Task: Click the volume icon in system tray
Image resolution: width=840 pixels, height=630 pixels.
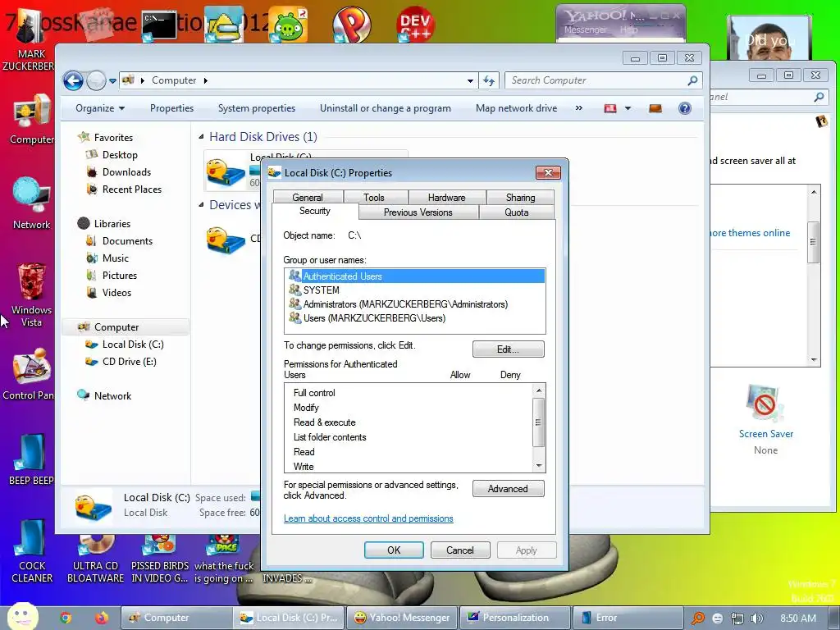Action: click(756, 619)
